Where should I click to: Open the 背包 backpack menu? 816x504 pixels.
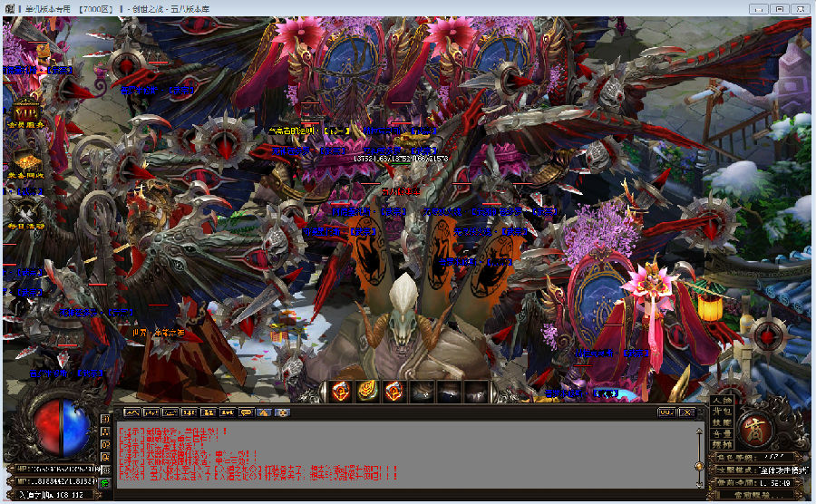(x=722, y=412)
